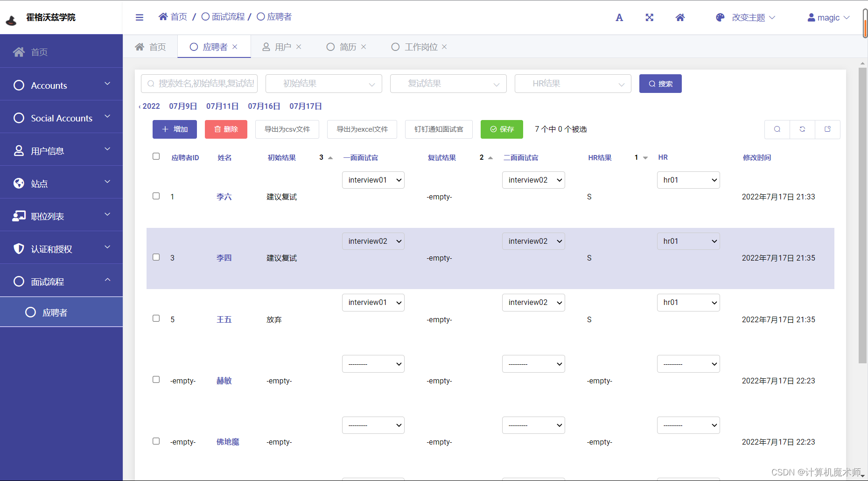Click the theme palette icon
The image size is (868, 481).
[720, 17]
